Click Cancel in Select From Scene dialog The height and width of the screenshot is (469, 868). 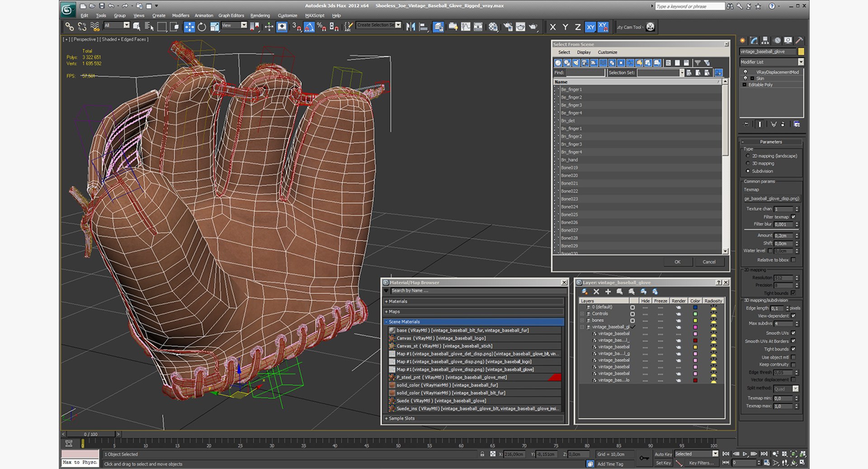tap(709, 262)
